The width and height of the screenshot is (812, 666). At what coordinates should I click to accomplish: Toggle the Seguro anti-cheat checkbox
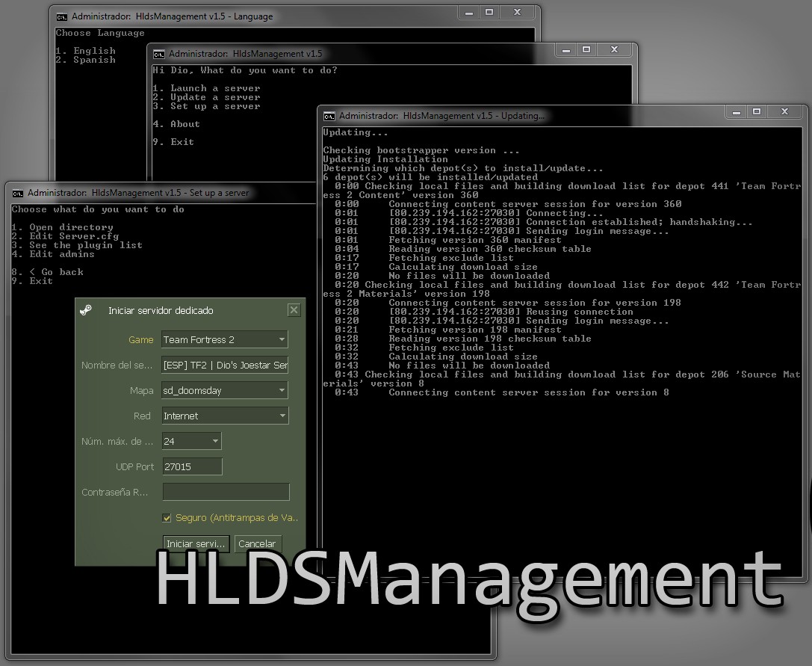[x=167, y=518]
